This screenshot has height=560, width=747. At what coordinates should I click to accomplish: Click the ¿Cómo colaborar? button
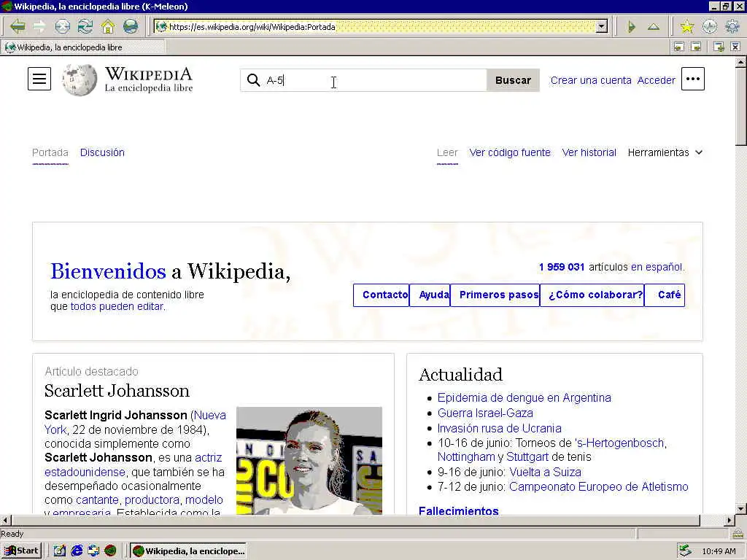point(592,295)
